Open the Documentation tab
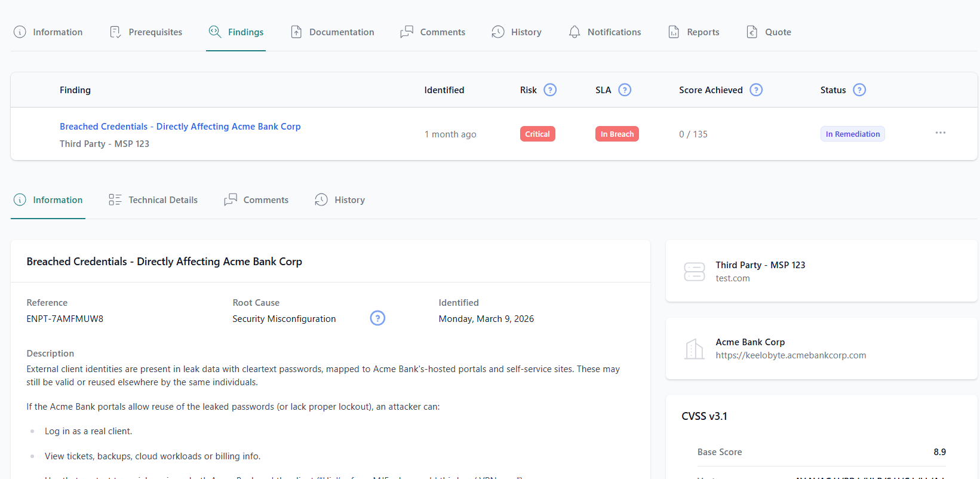 click(333, 32)
